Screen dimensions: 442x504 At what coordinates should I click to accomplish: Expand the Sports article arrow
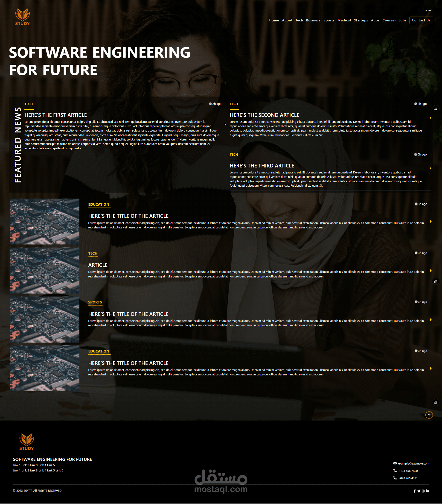coord(431,319)
